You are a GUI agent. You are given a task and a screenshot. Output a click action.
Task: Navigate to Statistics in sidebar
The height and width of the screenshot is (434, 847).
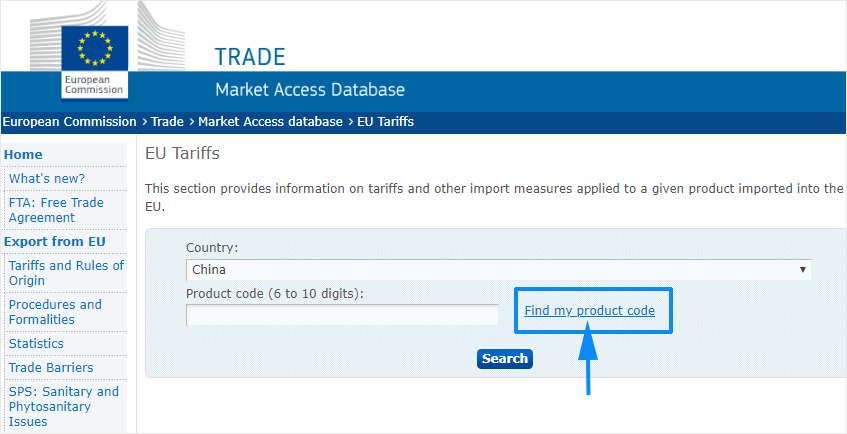36,344
